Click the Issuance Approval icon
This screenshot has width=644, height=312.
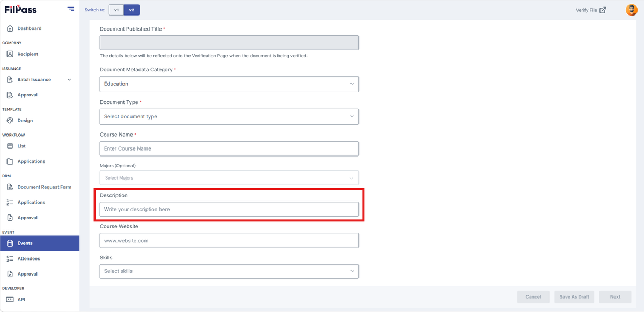tap(10, 95)
